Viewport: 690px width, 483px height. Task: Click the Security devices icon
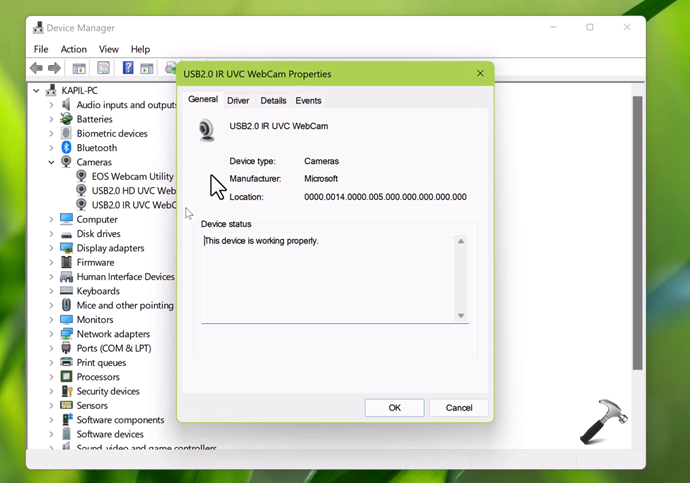[x=66, y=391]
